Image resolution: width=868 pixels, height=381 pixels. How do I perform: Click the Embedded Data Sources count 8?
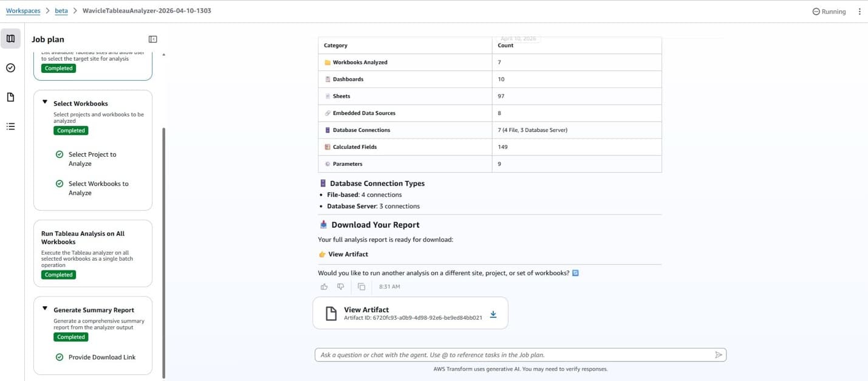pos(499,113)
